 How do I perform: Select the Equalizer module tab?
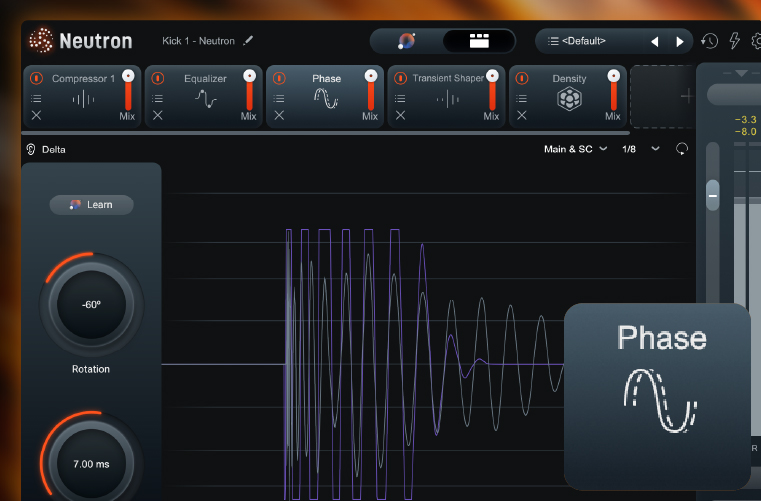click(205, 78)
